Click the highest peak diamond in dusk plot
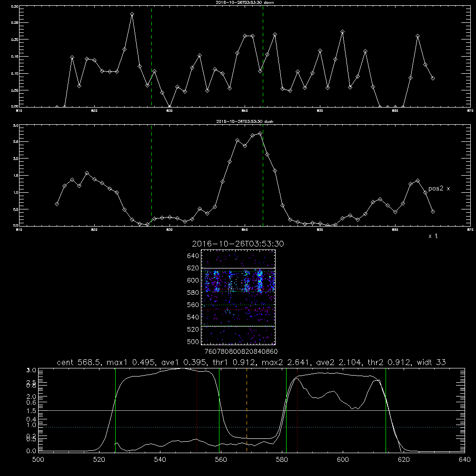Image resolution: width=476 pixels, height=476 pixels. [260, 134]
